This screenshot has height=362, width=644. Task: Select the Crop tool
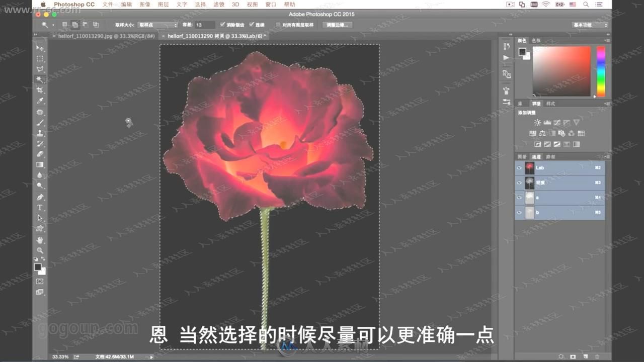(x=40, y=90)
